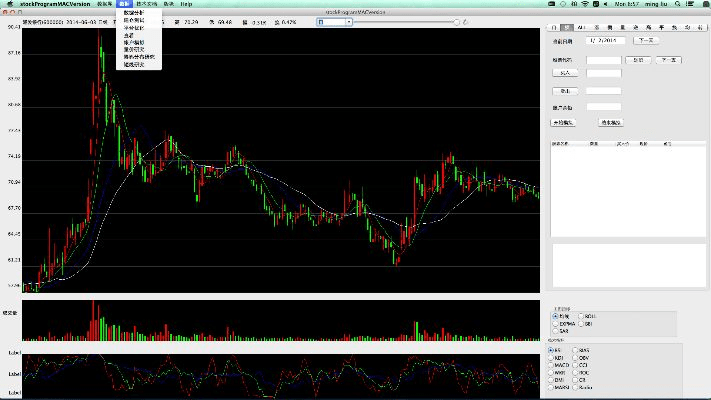
Task: Open the Wi-Fi status icon
Action: click(584, 4)
